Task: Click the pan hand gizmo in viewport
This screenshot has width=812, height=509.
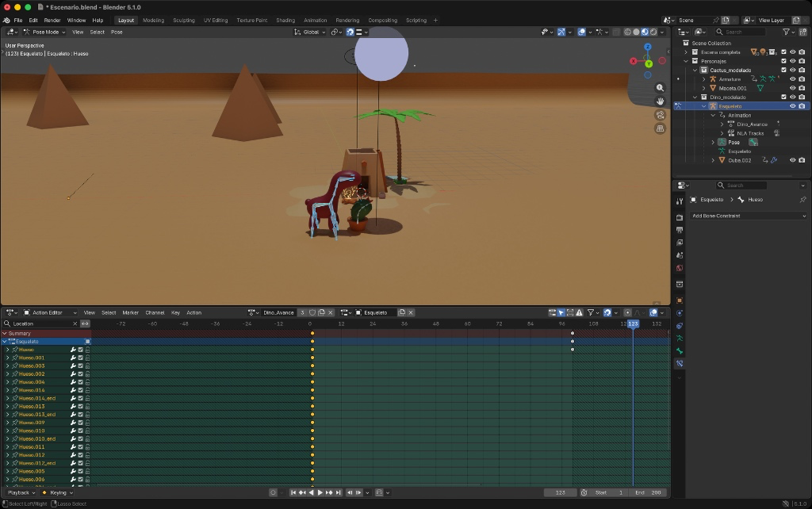Action: [x=660, y=101]
